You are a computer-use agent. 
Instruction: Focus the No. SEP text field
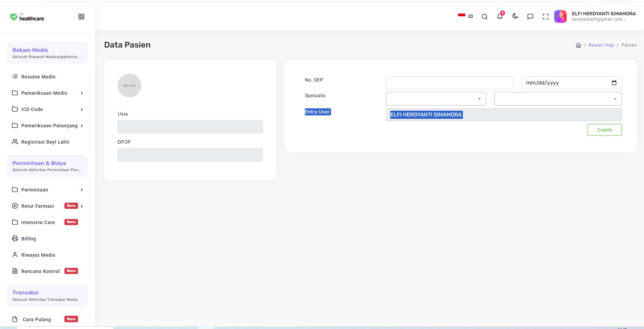tap(450, 83)
